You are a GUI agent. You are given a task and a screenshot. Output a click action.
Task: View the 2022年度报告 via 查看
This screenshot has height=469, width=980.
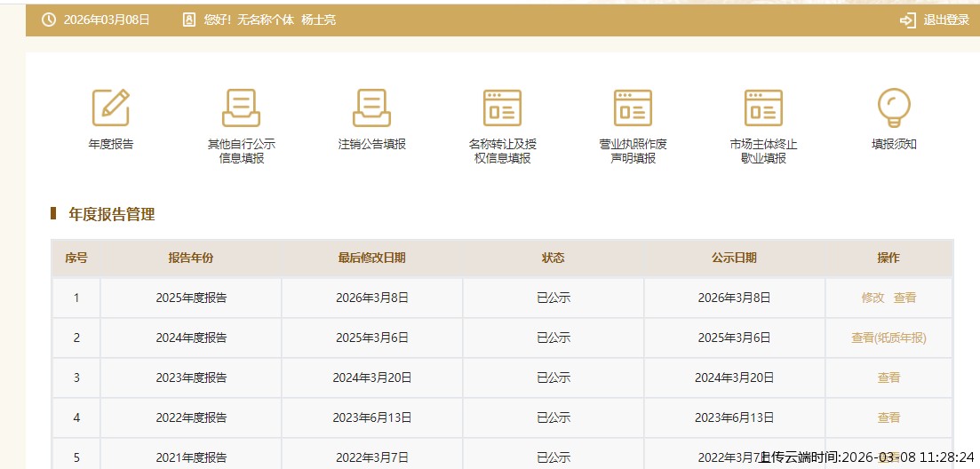point(888,417)
